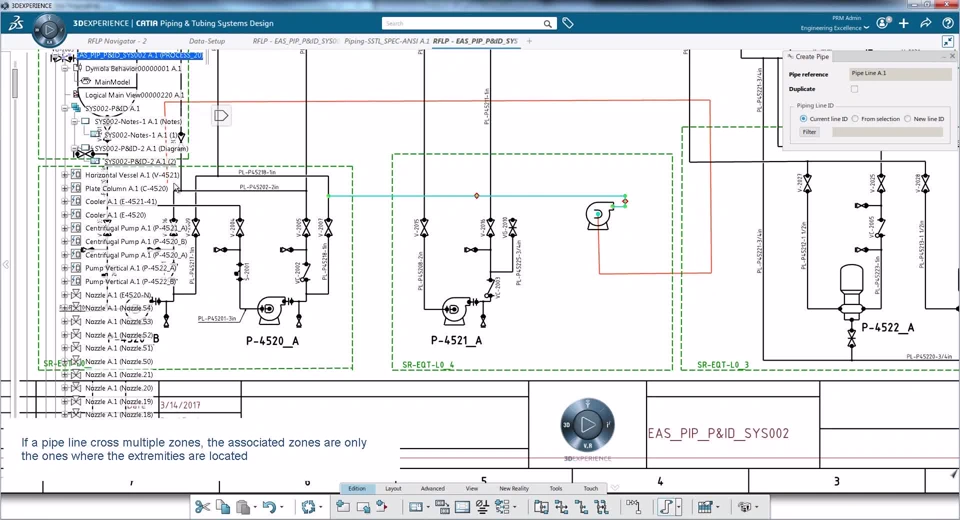This screenshot has width=960, height=520.
Task: Click the help question mark icon
Action: point(948,23)
